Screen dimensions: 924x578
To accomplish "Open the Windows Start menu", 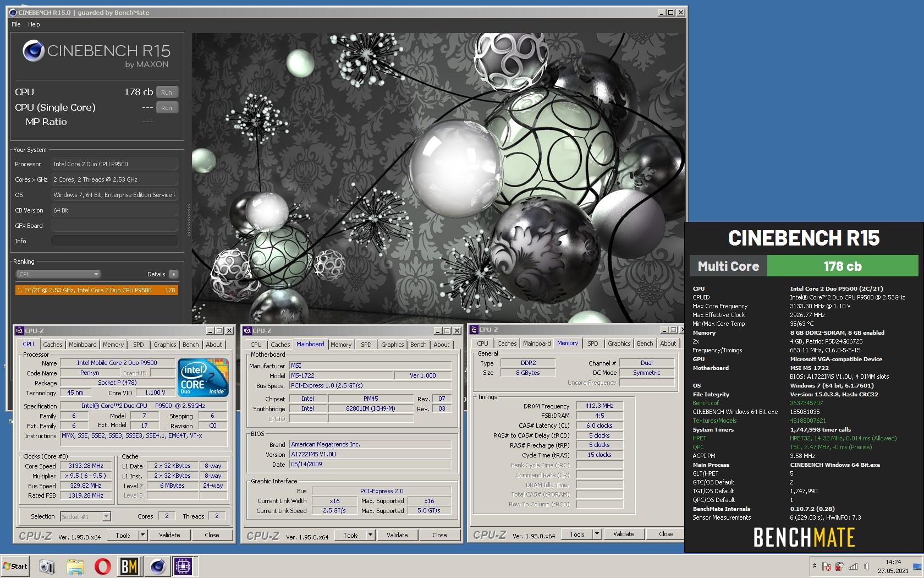I will 15,566.
